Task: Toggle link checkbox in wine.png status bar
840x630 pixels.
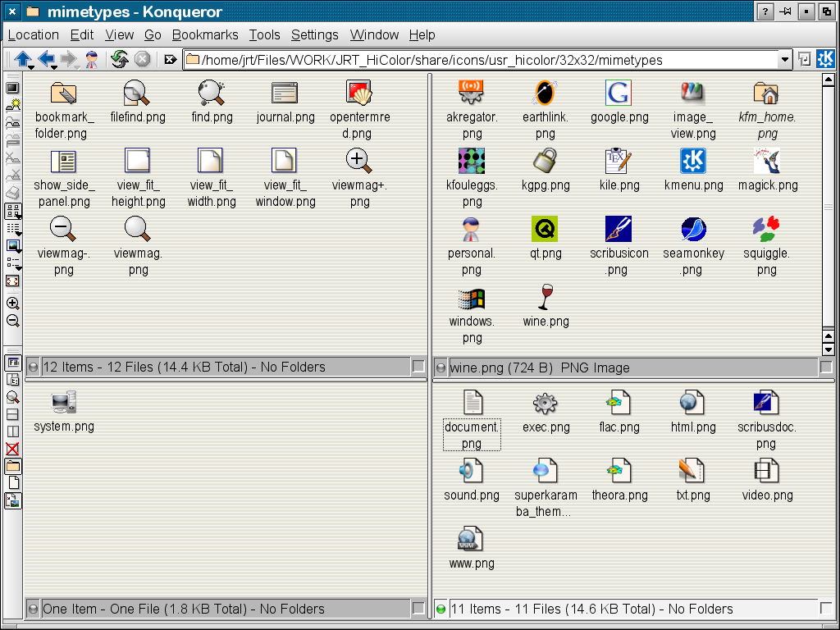Action: (x=825, y=367)
